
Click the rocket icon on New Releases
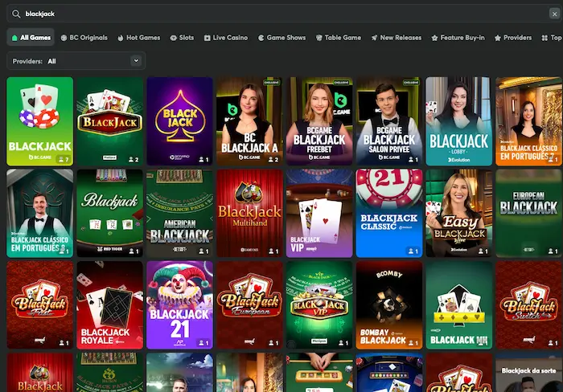point(374,38)
